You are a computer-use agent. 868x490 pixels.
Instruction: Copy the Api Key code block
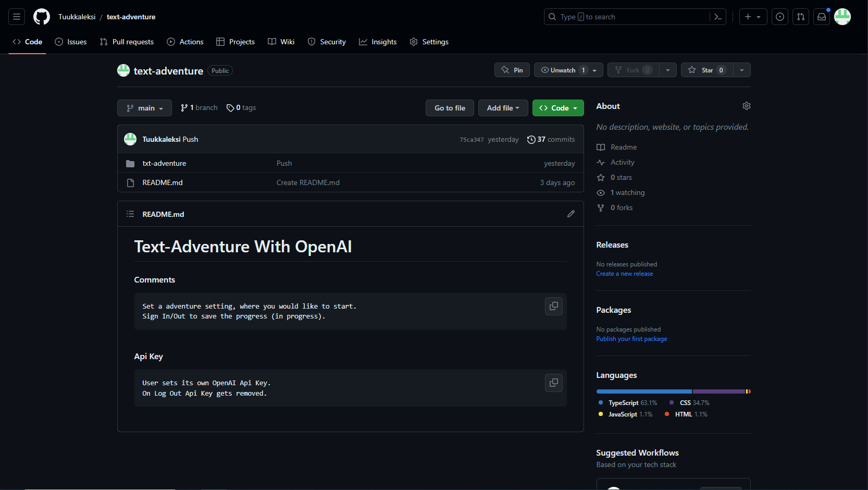pyautogui.click(x=553, y=383)
